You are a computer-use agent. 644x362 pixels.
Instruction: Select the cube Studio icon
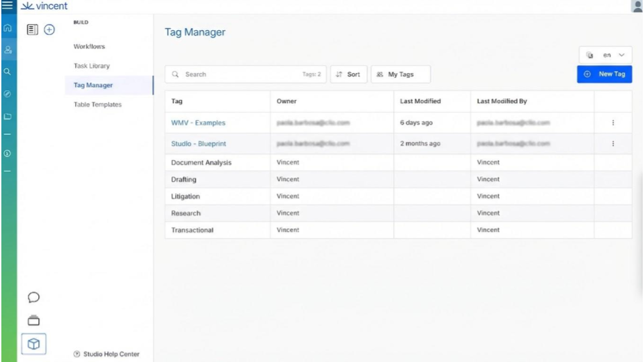(34, 344)
